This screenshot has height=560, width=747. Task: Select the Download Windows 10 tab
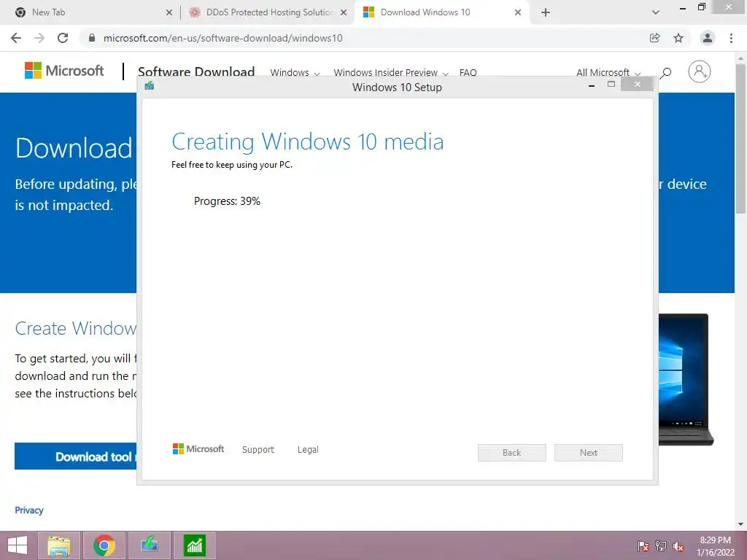click(441, 12)
